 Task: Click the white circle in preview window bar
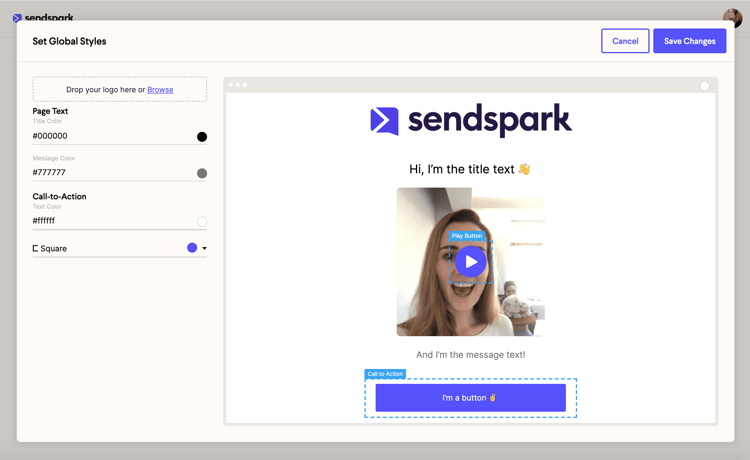[705, 86]
